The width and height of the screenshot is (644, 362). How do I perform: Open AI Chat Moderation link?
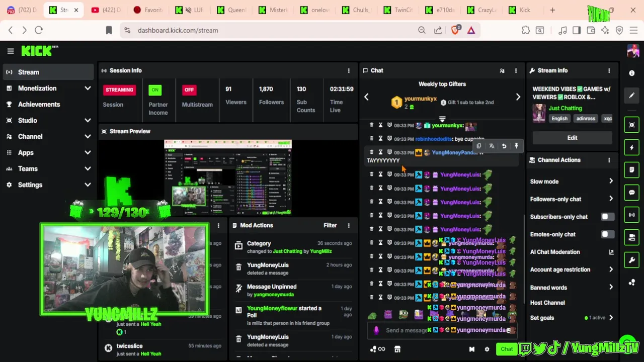[x=572, y=252]
